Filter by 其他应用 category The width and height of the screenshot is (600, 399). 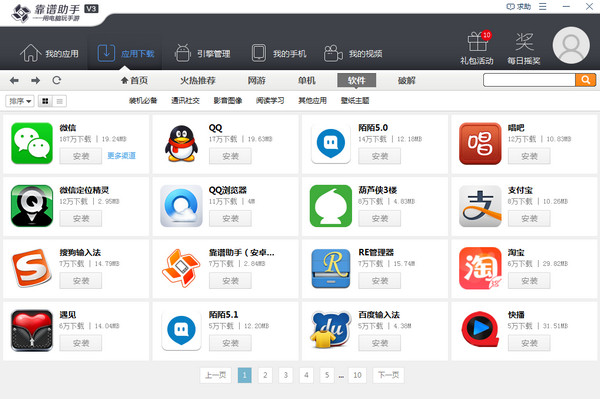point(312,101)
